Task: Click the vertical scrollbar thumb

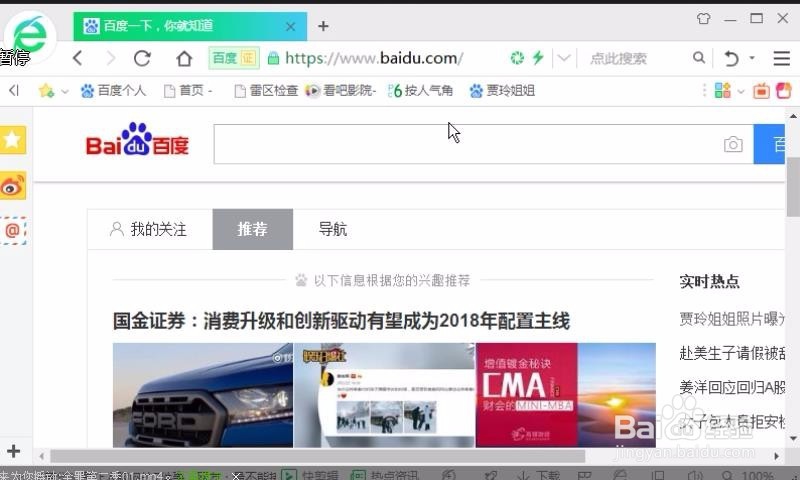Action: coord(793,187)
